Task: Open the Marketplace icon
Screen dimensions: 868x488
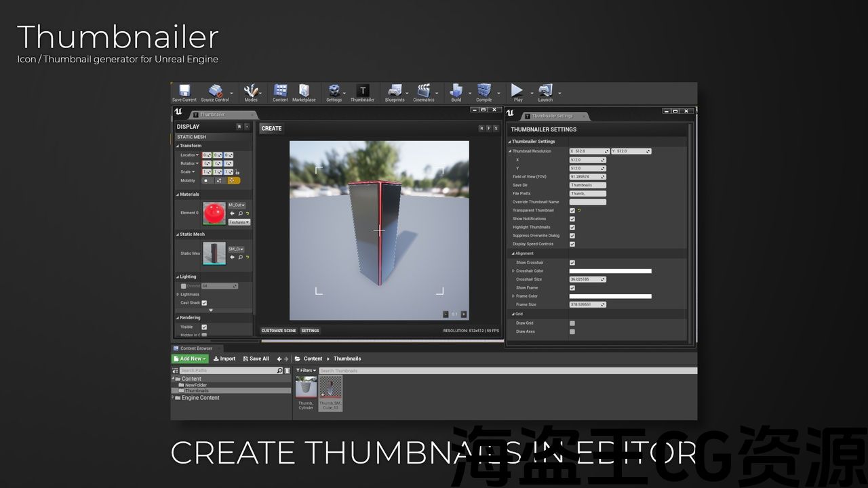Action: click(304, 91)
